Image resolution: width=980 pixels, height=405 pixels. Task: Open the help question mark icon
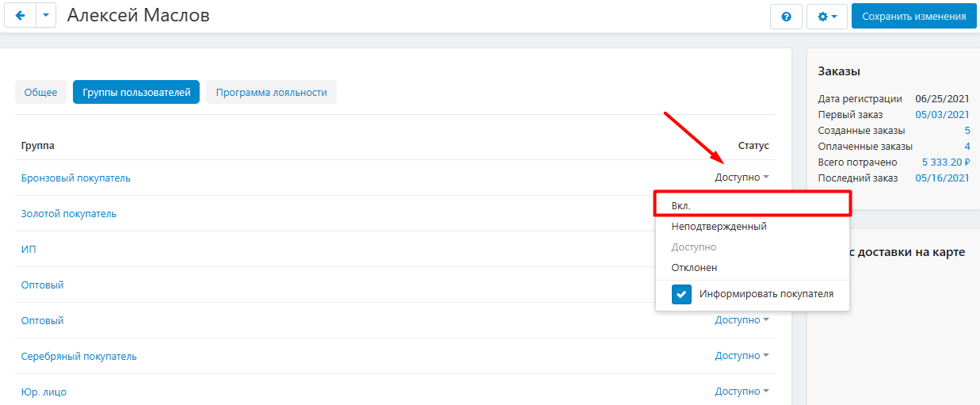pos(787,16)
